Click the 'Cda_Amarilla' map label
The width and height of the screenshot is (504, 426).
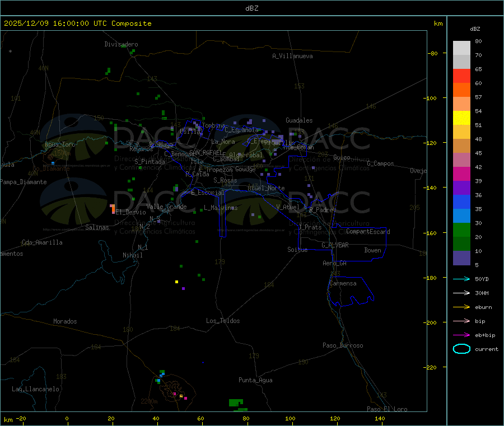click(42, 242)
